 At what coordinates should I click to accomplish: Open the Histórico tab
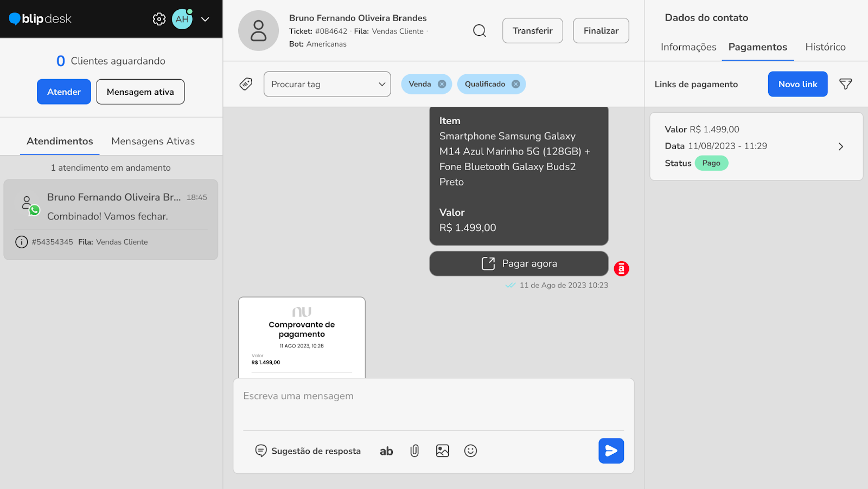[825, 47]
